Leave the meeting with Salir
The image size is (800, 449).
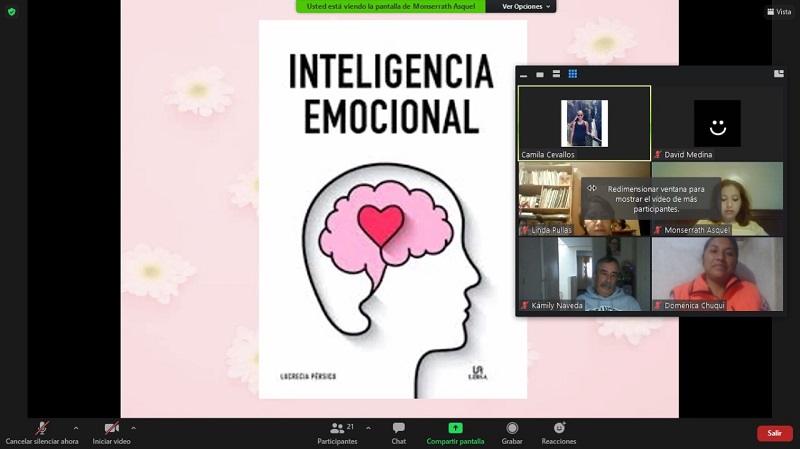pyautogui.click(x=774, y=433)
